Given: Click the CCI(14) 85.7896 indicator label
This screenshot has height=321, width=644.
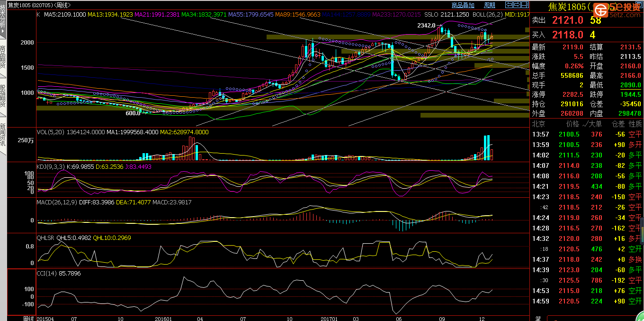Looking at the screenshot, I should (59, 274).
